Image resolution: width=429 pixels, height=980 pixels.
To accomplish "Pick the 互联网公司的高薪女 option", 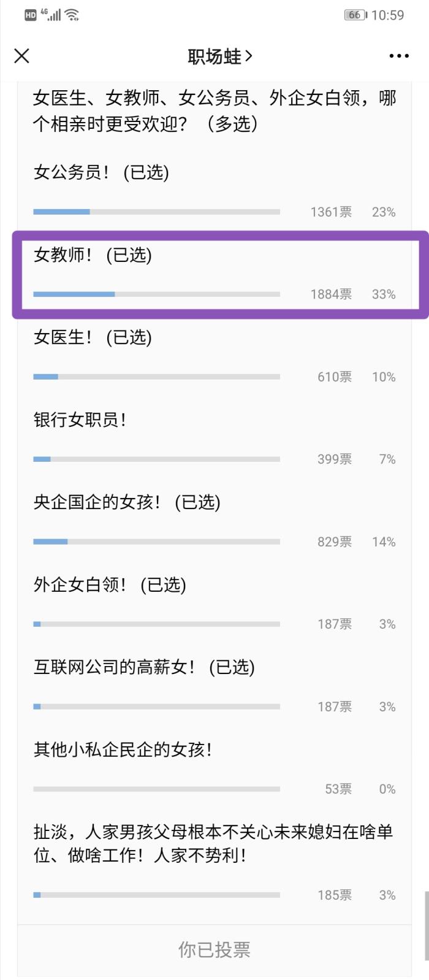I will (143, 667).
